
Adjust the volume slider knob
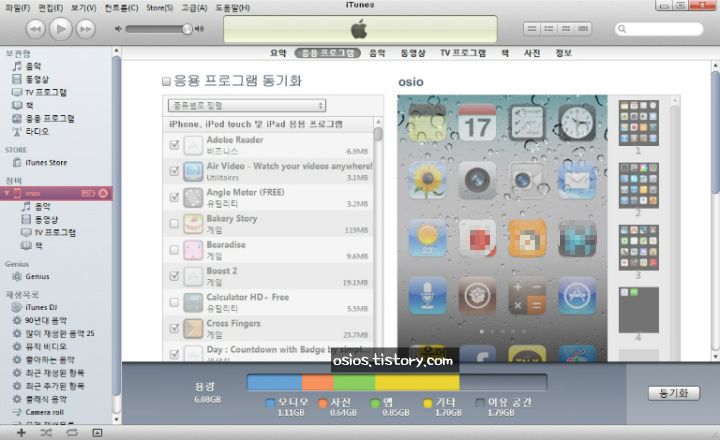click(x=187, y=29)
